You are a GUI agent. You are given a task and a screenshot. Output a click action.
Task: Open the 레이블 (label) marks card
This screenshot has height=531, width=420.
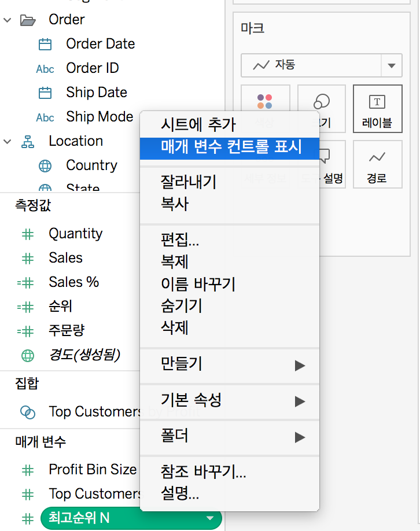377,109
